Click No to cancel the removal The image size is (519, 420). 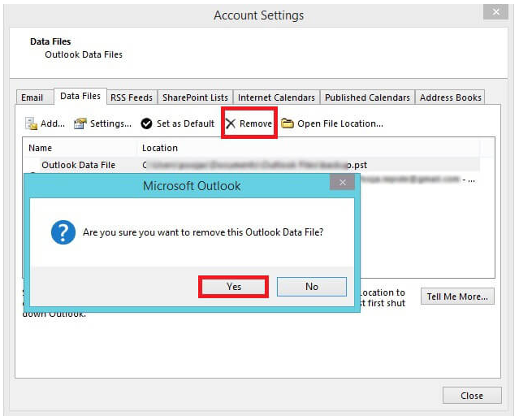coord(312,287)
